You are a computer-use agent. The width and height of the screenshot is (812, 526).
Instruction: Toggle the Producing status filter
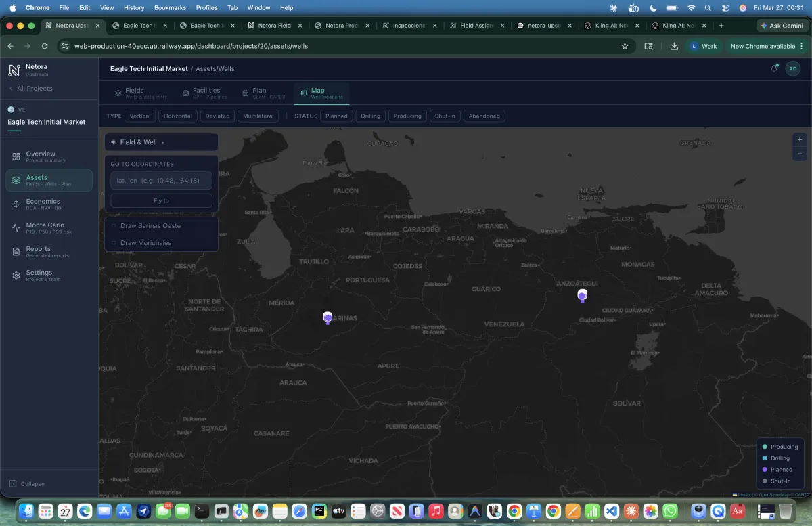[407, 116]
